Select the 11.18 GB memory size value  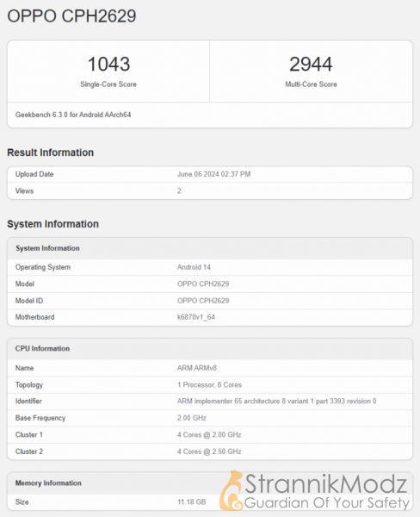coord(192,502)
